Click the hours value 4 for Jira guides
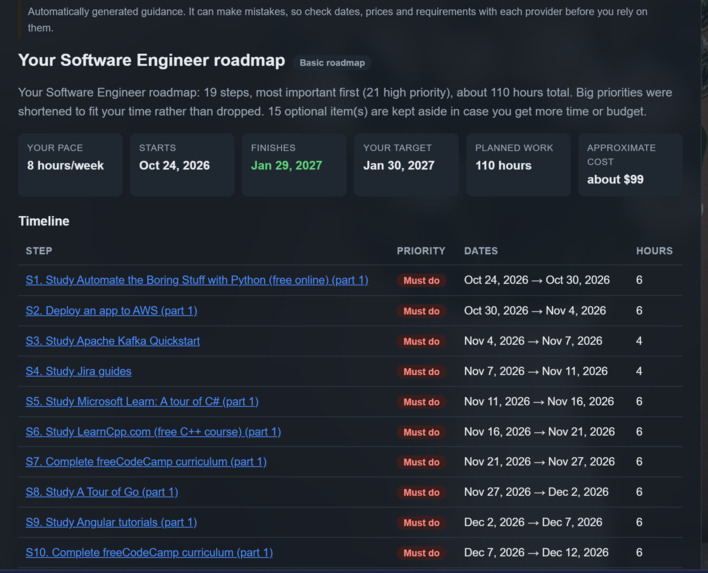 [x=639, y=371]
